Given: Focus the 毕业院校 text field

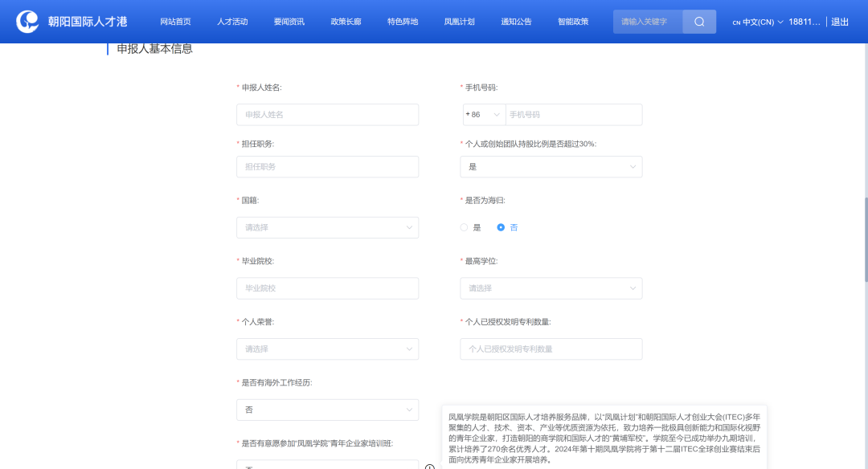Looking at the screenshot, I should click(x=327, y=288).
